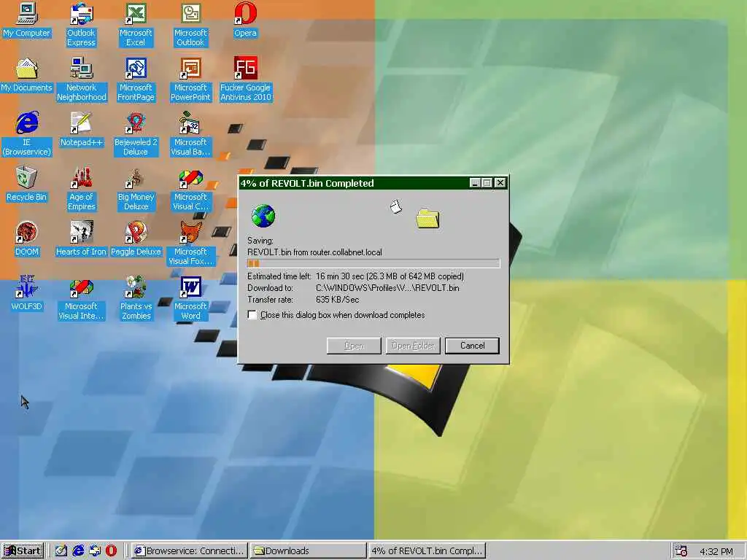Click the destination folder icon in download dialog
The height and width of the screenshot is (560, 747).
point(427,219)
